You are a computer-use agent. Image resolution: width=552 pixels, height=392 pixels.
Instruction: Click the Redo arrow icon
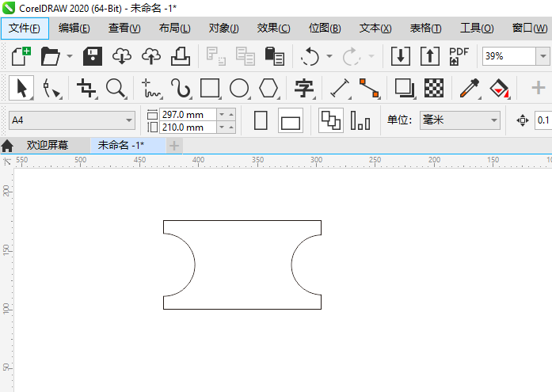pos(352,56)
